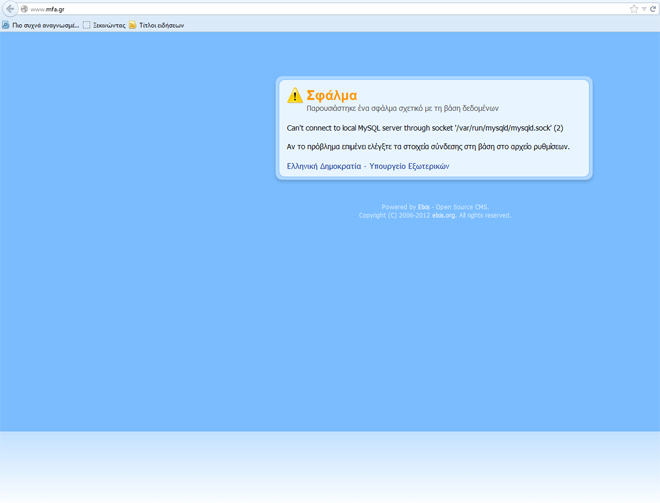Click the 'Αν το πρόβλημα επιμένει' instruction text
660x503 pixels.
click(428, 146)
